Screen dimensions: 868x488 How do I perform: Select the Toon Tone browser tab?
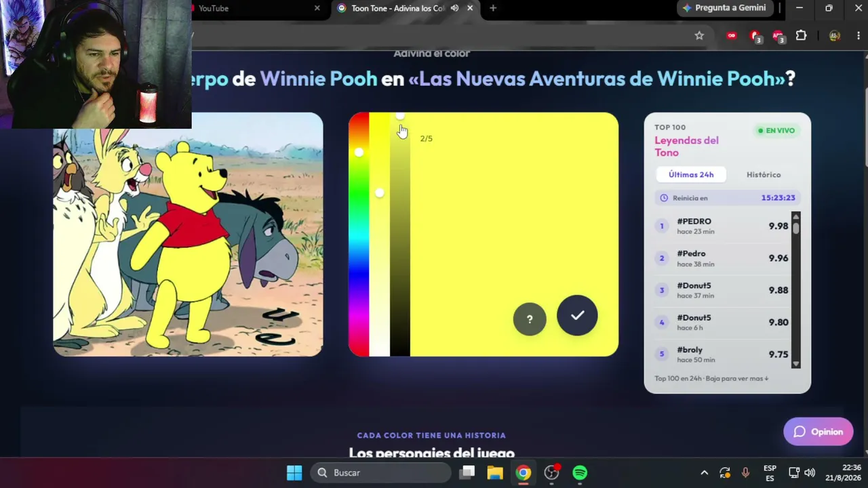tap(406, 8)
